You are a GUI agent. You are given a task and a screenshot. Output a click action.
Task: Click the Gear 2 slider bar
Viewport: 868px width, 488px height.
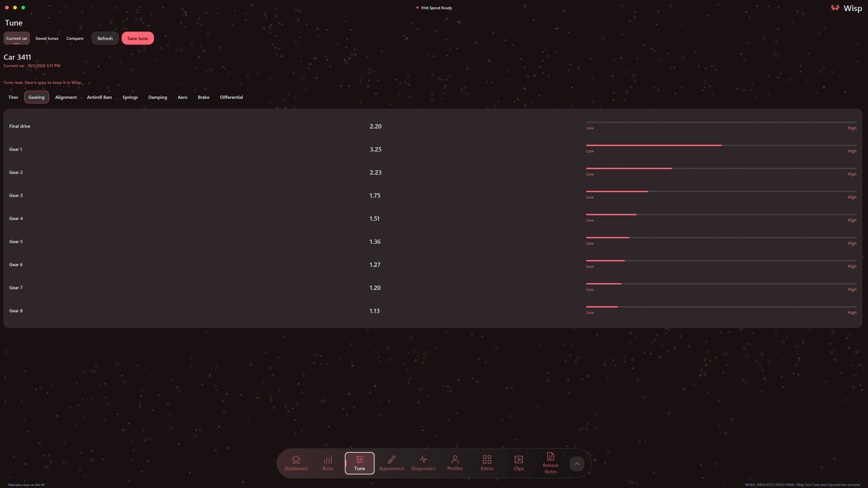click(721, 168)
